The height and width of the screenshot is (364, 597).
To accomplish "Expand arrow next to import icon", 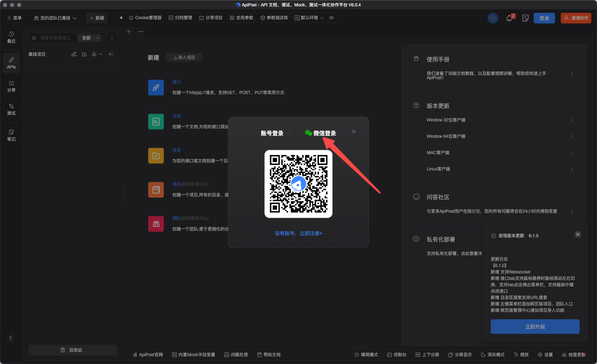I will (x=101, y=54).
